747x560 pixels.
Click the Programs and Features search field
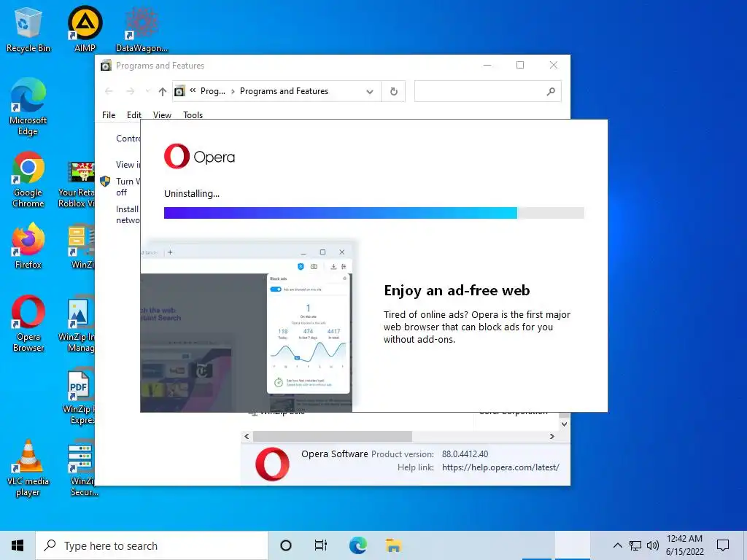click(487, 91)
